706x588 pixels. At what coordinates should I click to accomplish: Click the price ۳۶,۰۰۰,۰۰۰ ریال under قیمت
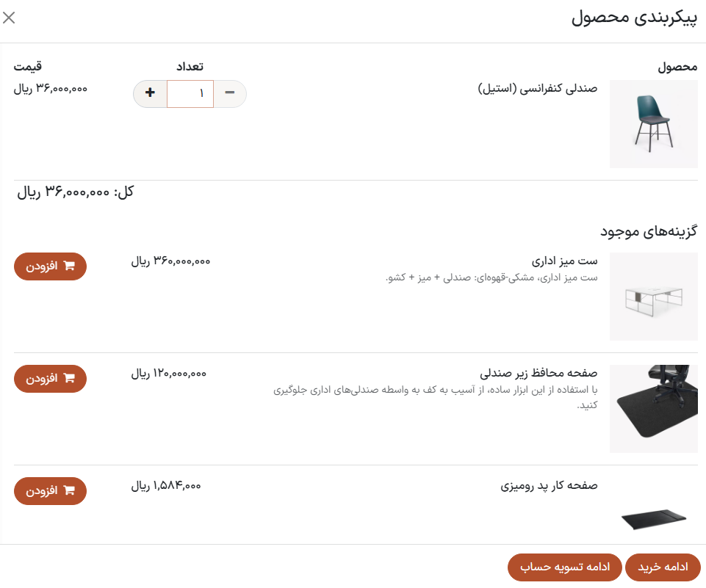click(50, 87)
